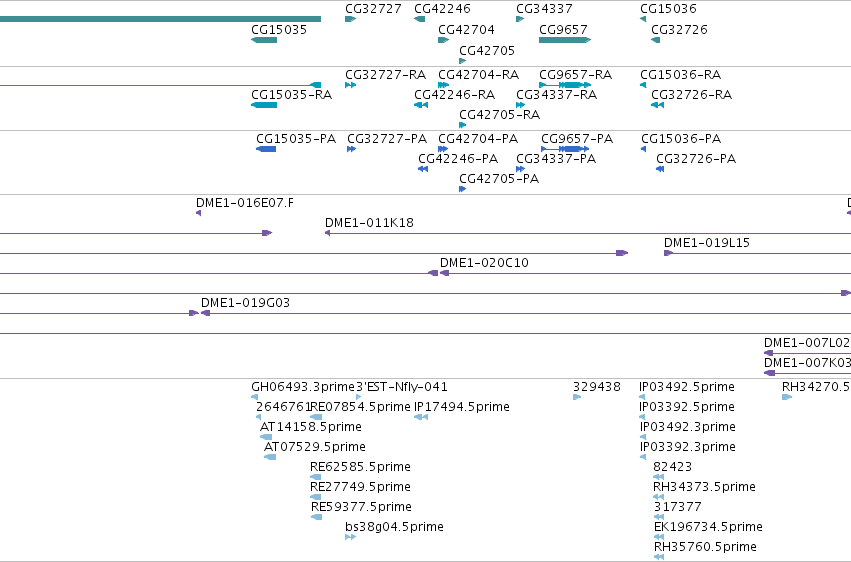Select the CG34337-PA protein label
The height and width of the screenshot is (562, 851).
(x=556, y=159)
